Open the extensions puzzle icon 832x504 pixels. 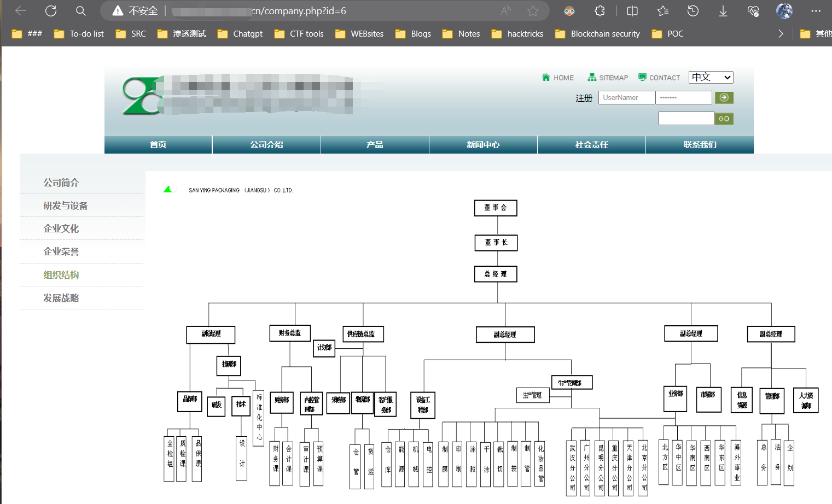click(600, 11)
